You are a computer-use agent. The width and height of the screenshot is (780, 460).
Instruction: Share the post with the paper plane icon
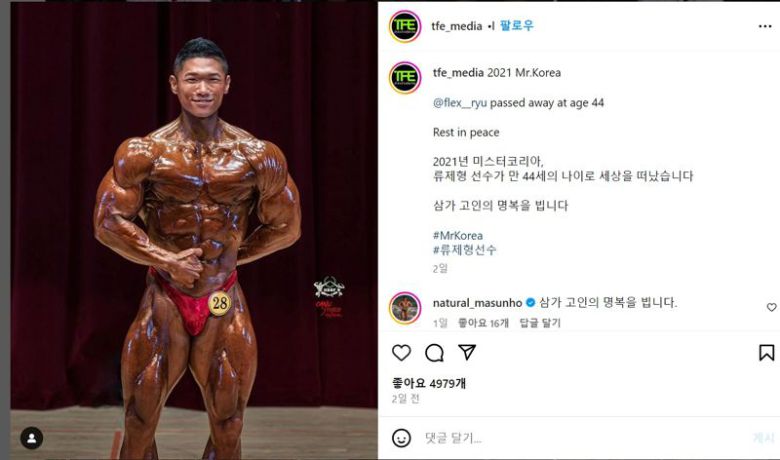coord(467,352)
